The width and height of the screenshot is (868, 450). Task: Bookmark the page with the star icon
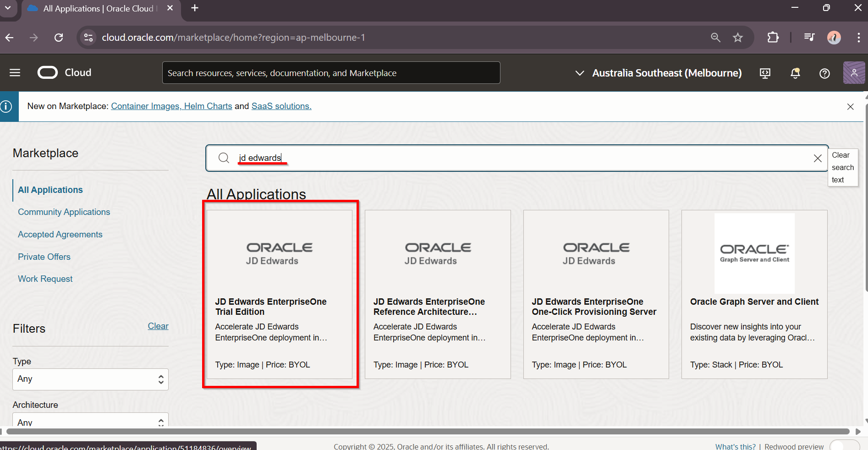click(x=738, y=38)
